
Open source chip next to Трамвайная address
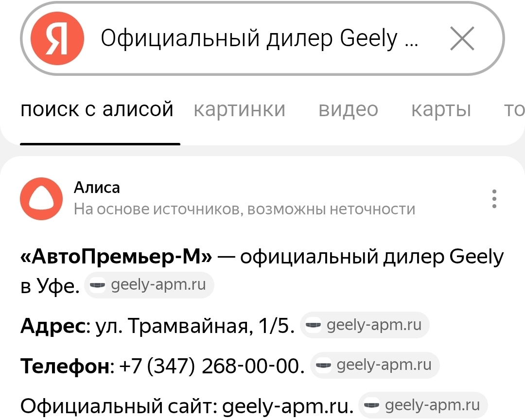(365, 325)
